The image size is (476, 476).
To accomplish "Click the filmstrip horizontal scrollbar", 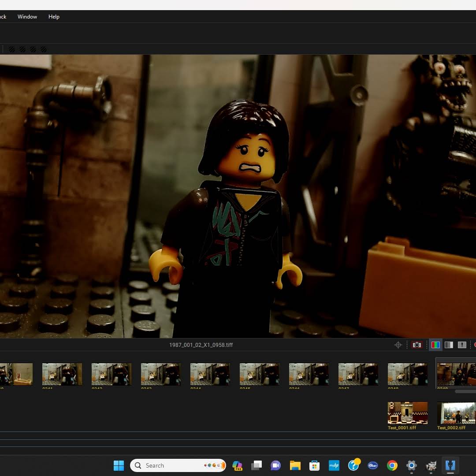I will [465, 391].
